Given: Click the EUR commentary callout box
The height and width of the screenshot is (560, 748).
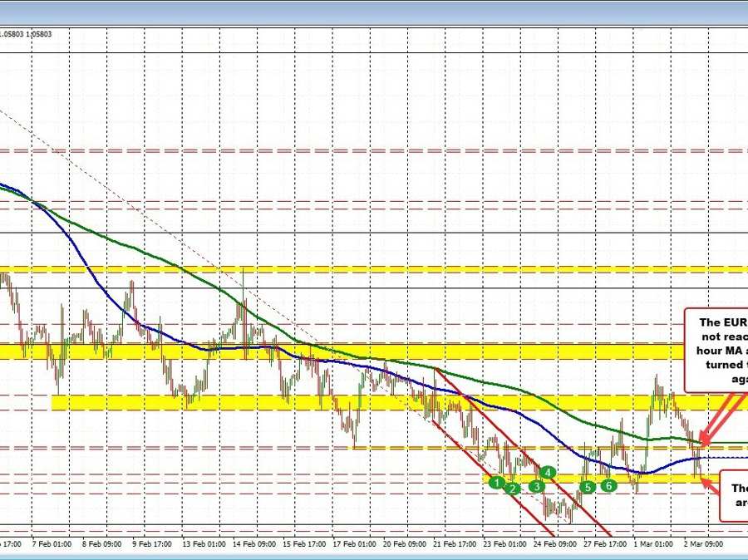Looking at the screenshot, I should point(721,349).
